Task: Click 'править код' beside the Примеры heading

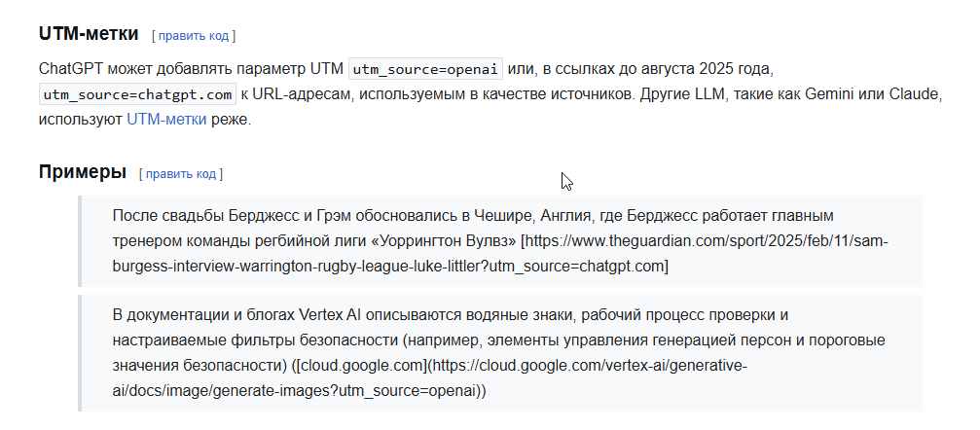Action: (x=180, y=174)
